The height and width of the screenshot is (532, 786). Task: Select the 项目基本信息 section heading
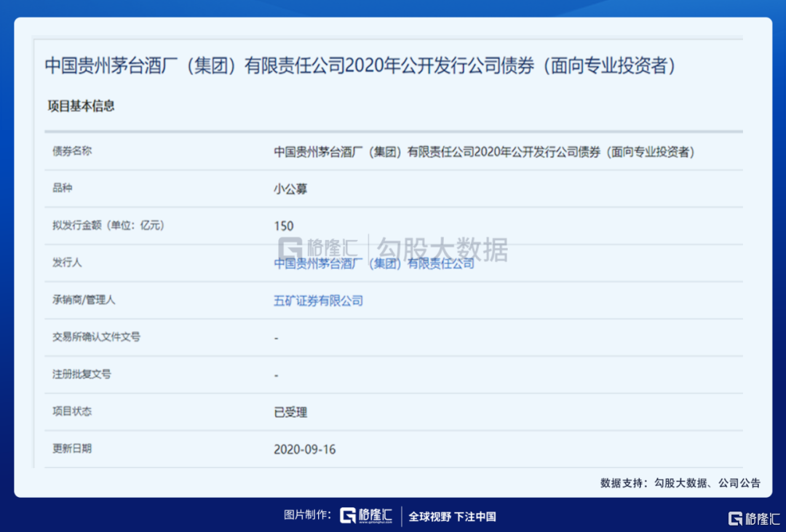pyautogui.click(x=82, y=106)
